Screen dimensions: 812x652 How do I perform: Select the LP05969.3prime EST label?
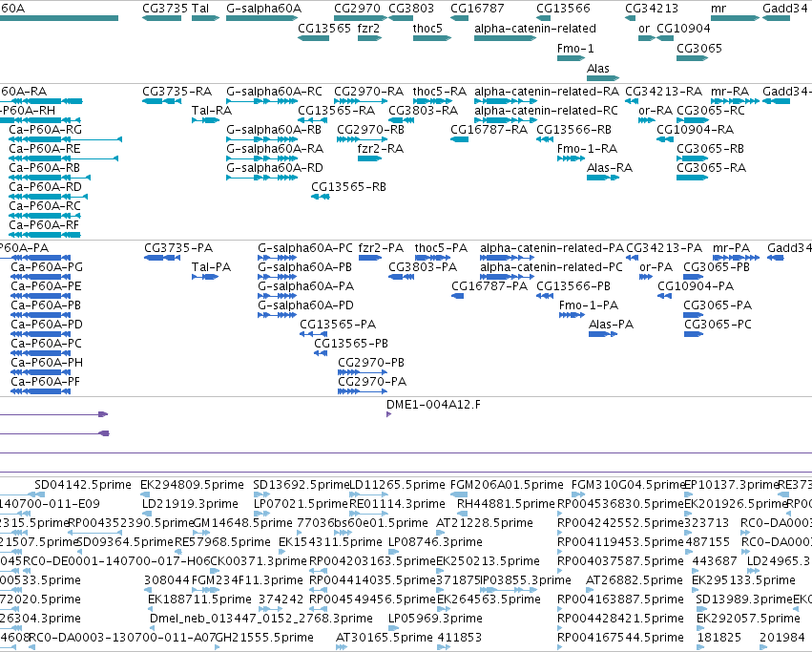coord(435,619)
